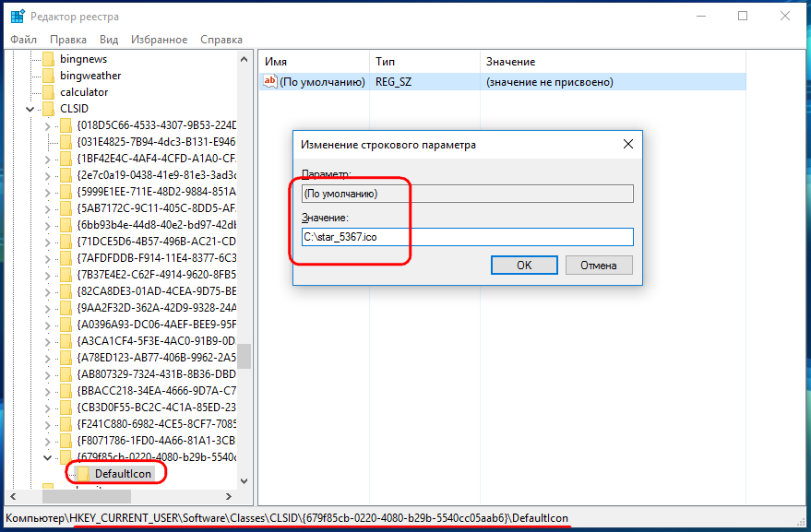Maximize the Редактор реестра window
The width and height of the screenshot is (811, 532).
743,16
